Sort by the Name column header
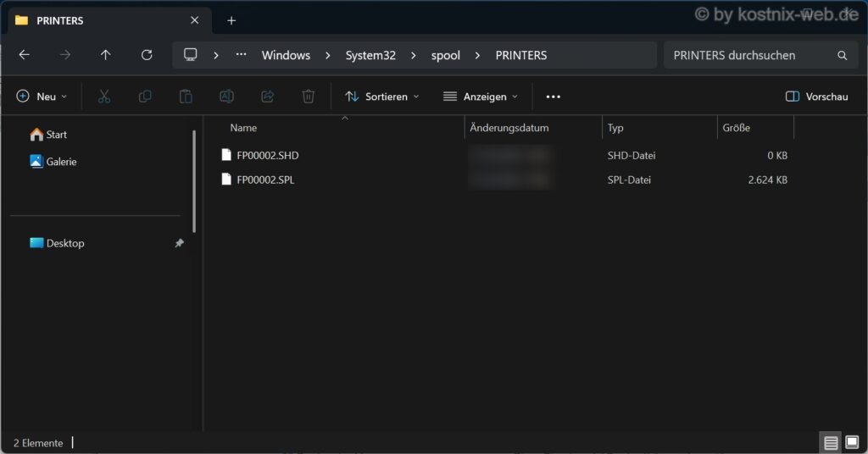Screen dimensions: 868x454 [243, 128]
